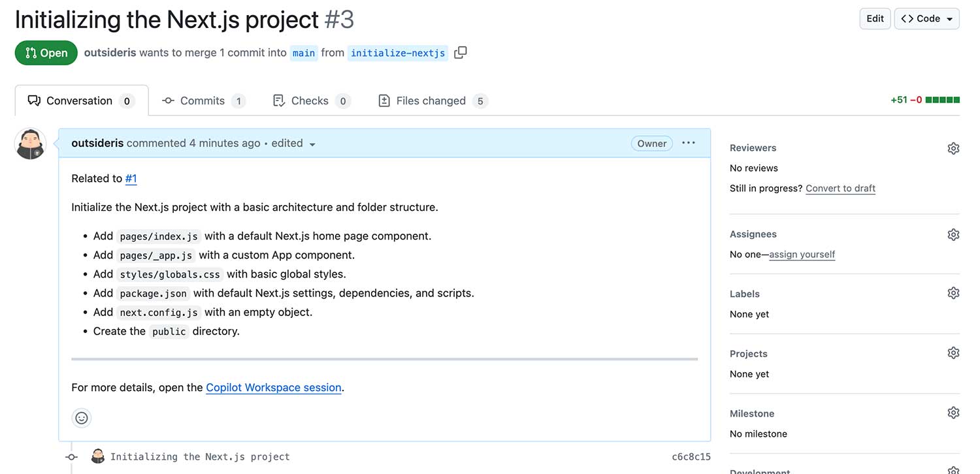This screenshot has width=980, height=474.
Task: Click the pages/index.js code text
Action: point(159,236)
